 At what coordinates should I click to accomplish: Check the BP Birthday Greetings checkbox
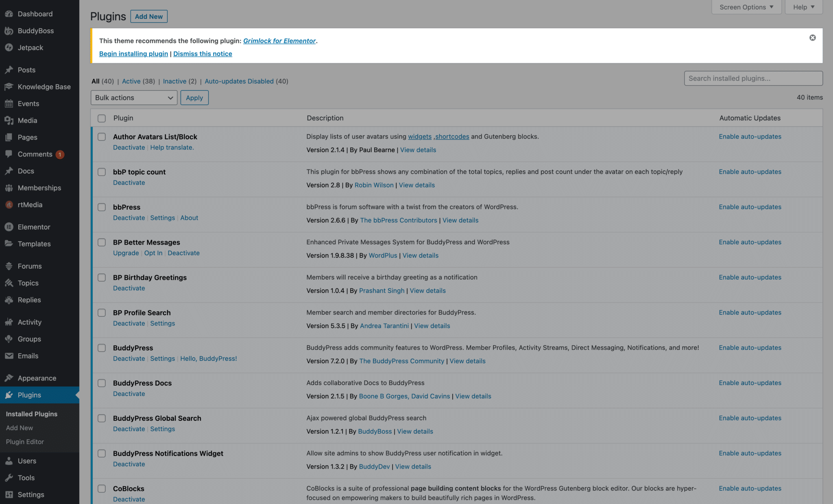click(x=102, y=278)
